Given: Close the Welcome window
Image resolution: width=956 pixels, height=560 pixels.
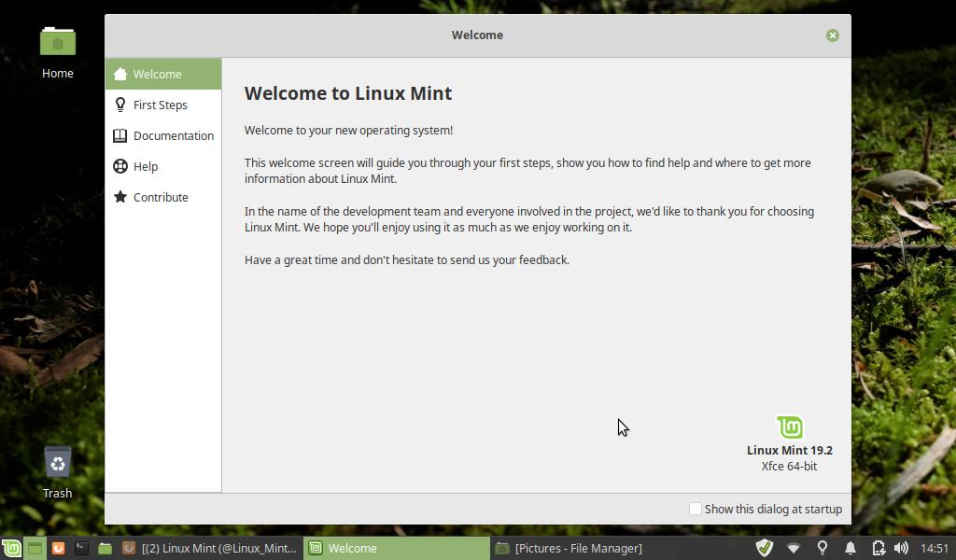Looking at the screenshot, I should [x=832, y=35].
